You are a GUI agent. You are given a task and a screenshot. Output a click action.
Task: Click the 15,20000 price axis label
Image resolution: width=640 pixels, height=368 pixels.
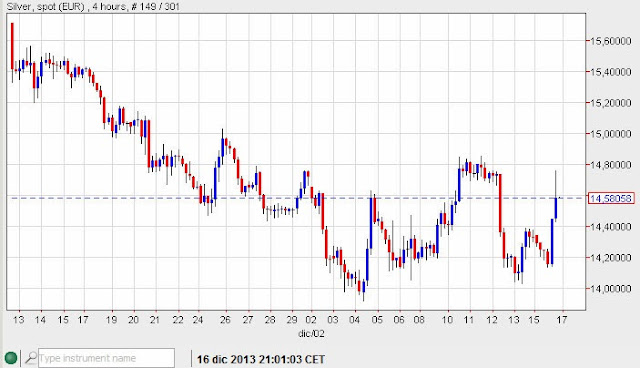[x=611, y=103]
